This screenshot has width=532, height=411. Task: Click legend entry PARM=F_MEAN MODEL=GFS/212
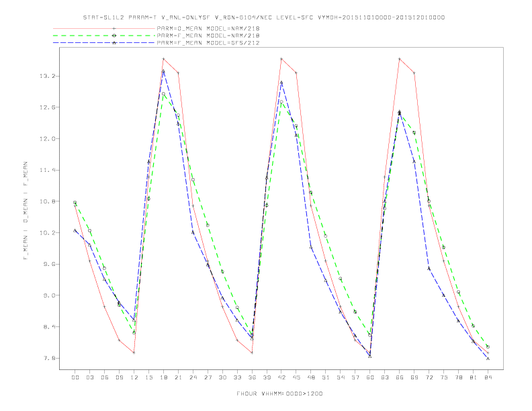208,43
